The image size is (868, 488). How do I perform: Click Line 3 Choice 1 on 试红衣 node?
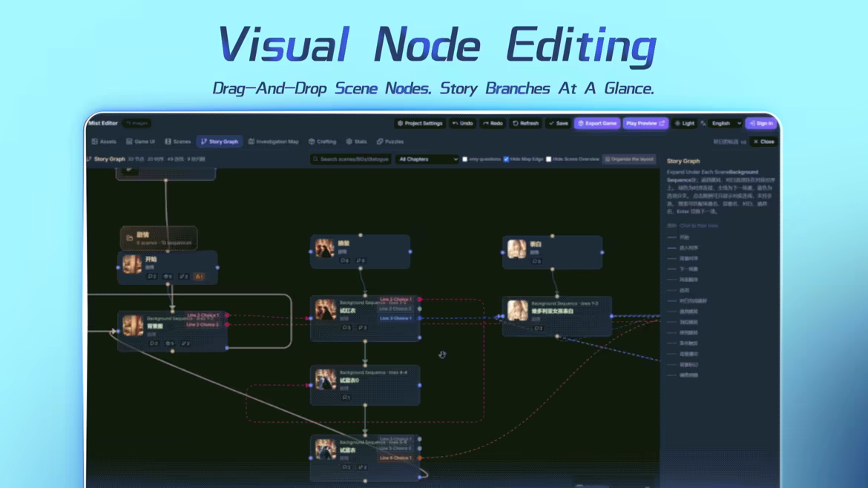pos(395,318)
